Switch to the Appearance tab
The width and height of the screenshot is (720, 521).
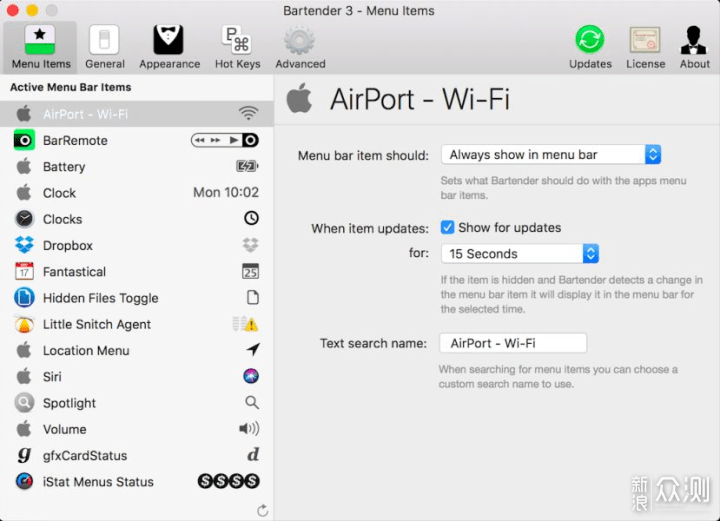point(169,47)
